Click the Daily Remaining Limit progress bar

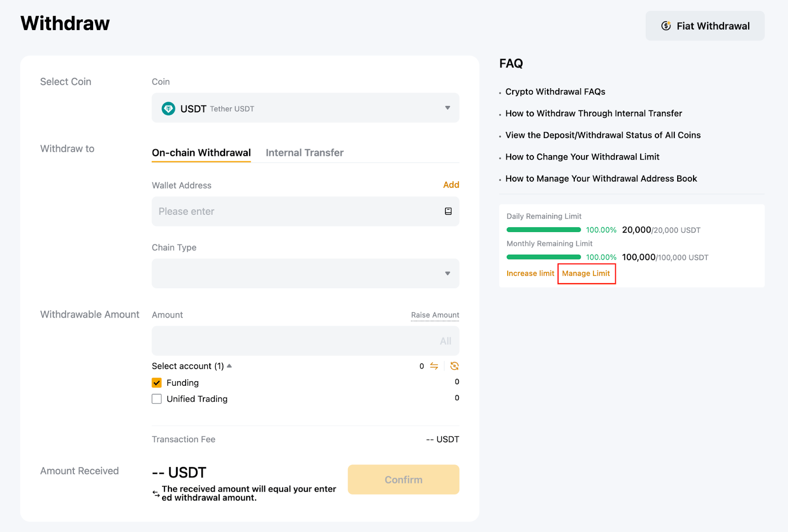[x=544, y=230]
